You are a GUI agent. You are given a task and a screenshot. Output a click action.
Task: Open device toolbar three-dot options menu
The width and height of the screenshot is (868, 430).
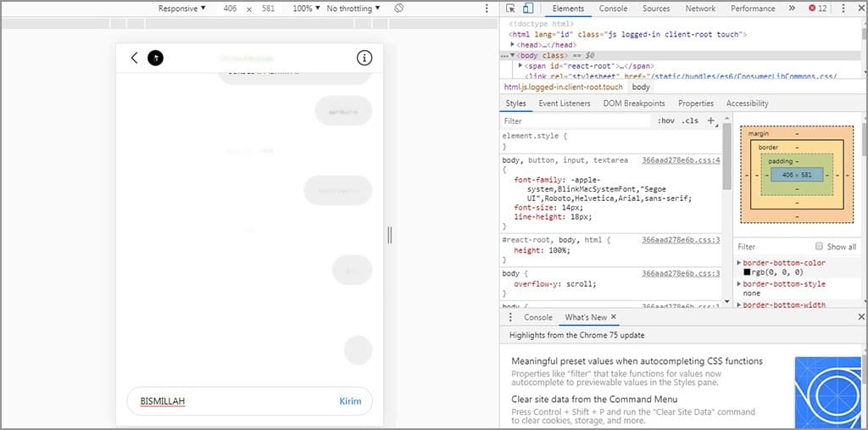coord(487,8)
